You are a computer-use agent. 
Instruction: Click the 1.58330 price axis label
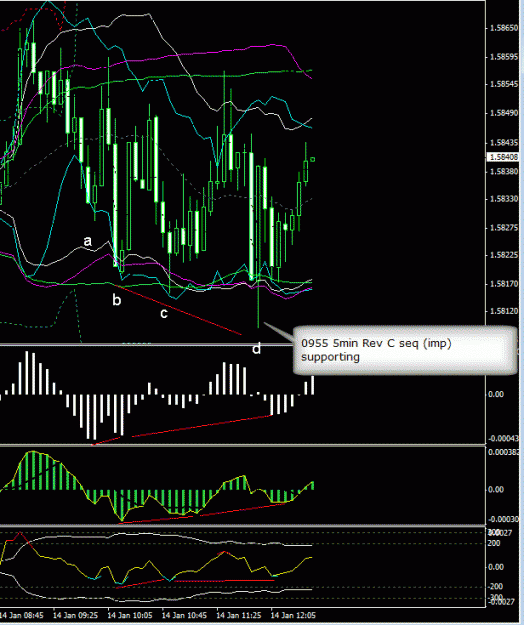click(504, 199)
